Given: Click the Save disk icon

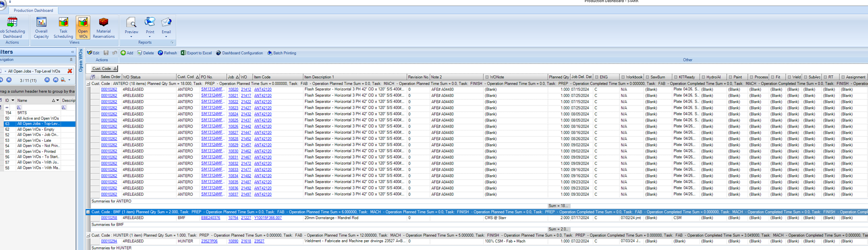Looking at the screenshot, I should coord(106,53).
